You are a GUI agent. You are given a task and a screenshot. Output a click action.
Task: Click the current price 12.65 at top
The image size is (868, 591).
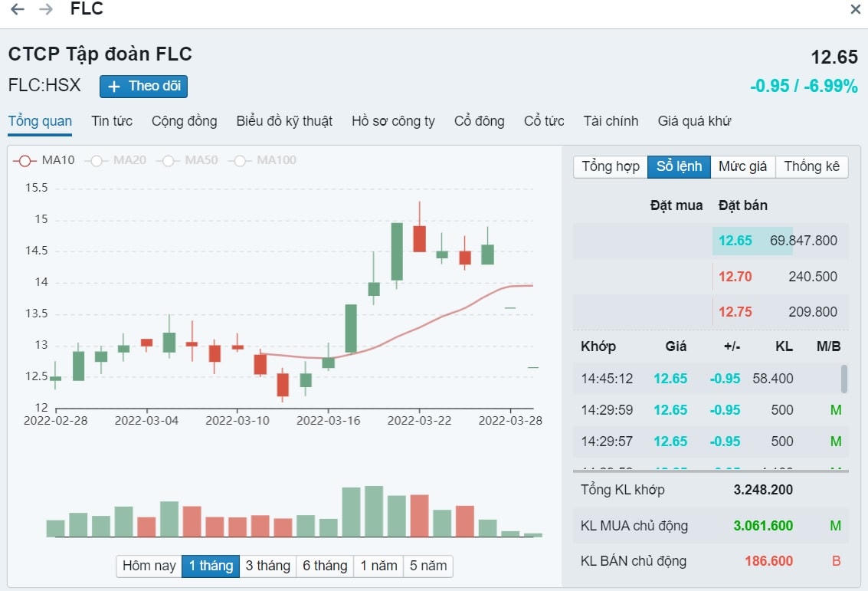[834, 57]
